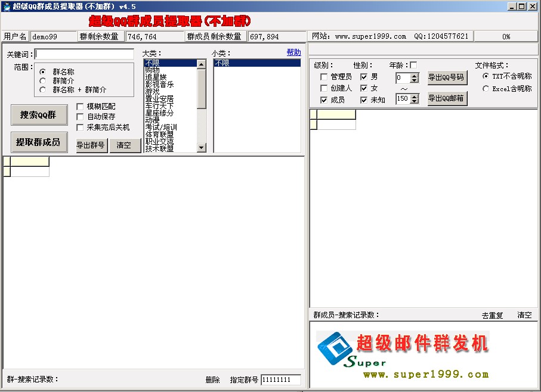Select 体育联盟 category in 大类 list

click(171, 135)
